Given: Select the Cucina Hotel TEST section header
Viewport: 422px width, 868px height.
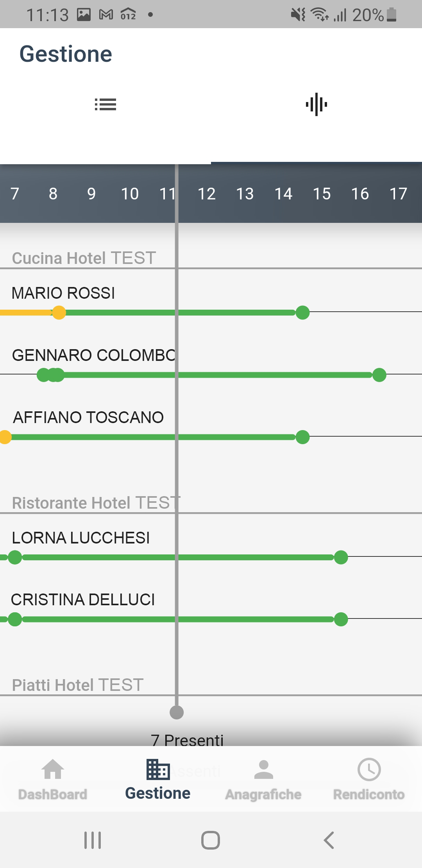Looking at the screenshot, I should tap(84, 258).
